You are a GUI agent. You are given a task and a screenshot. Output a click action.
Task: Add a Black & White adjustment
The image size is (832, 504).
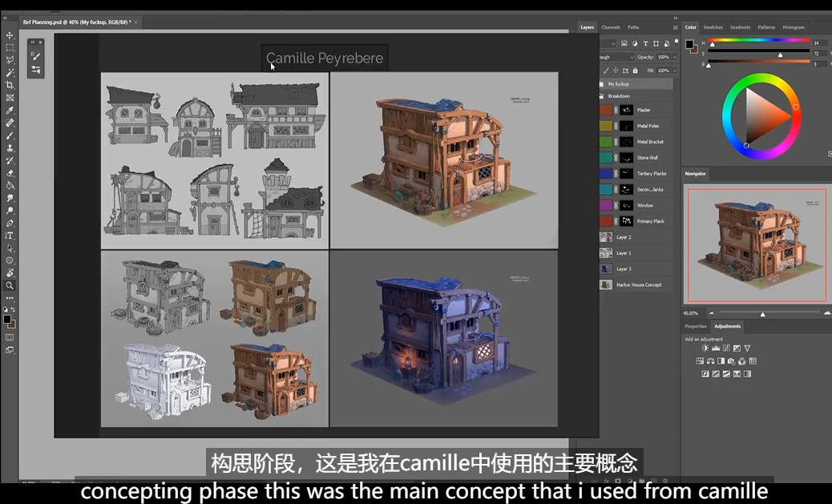[721, 361]
